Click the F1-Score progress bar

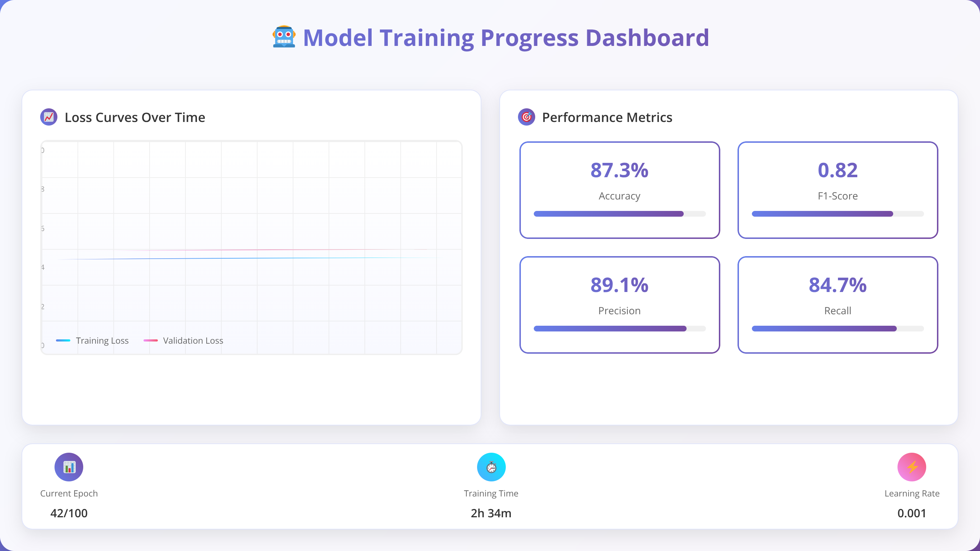[838, 214]
